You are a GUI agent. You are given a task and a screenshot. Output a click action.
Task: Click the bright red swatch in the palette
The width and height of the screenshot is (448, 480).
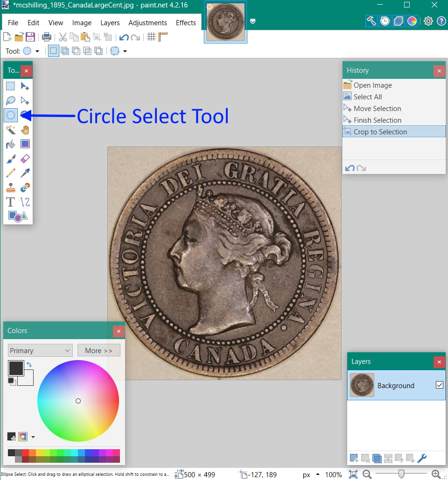coord(25,452)
